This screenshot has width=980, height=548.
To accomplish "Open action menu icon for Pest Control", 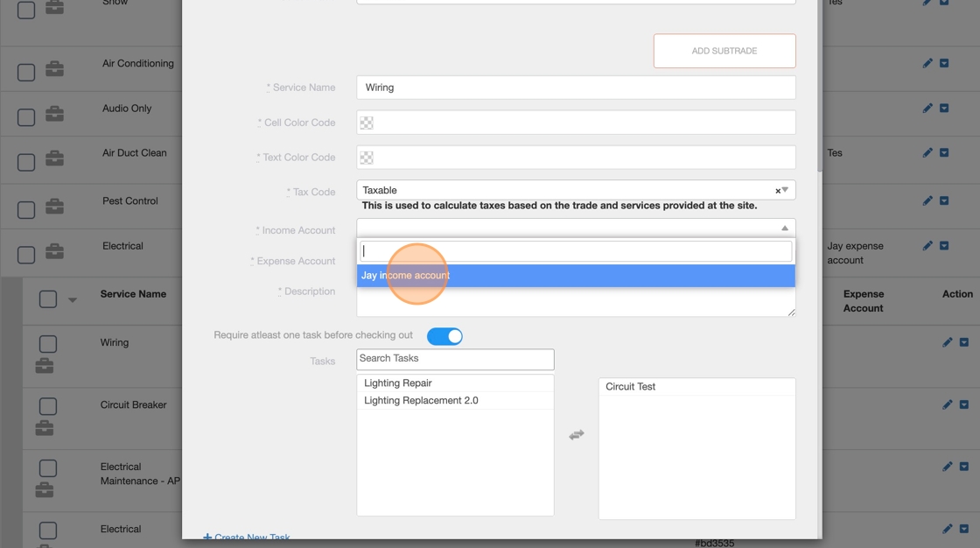I will 944,200.
